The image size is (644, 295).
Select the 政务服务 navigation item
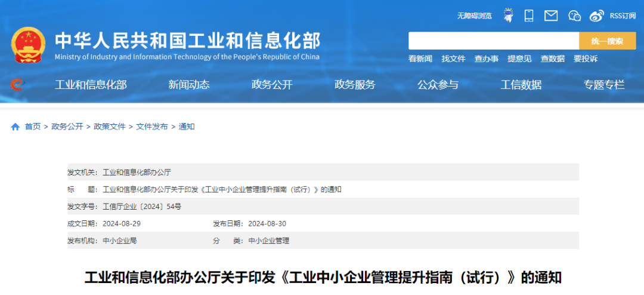tap(355, 85)
